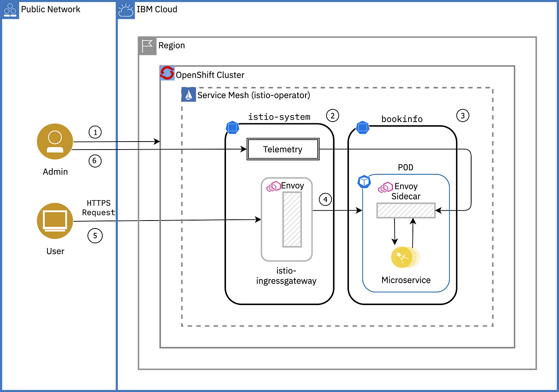This screenshot has height=392, width=559.
Task: Click the Envoy logo in ingressgateway
Action: pyautogui.click(x=274, y=186)
